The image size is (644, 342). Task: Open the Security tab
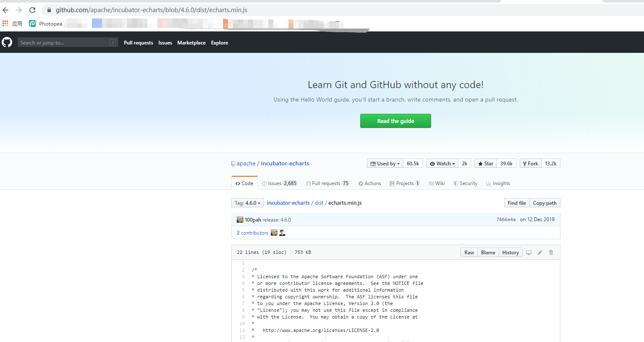click(x=465, y=183)
